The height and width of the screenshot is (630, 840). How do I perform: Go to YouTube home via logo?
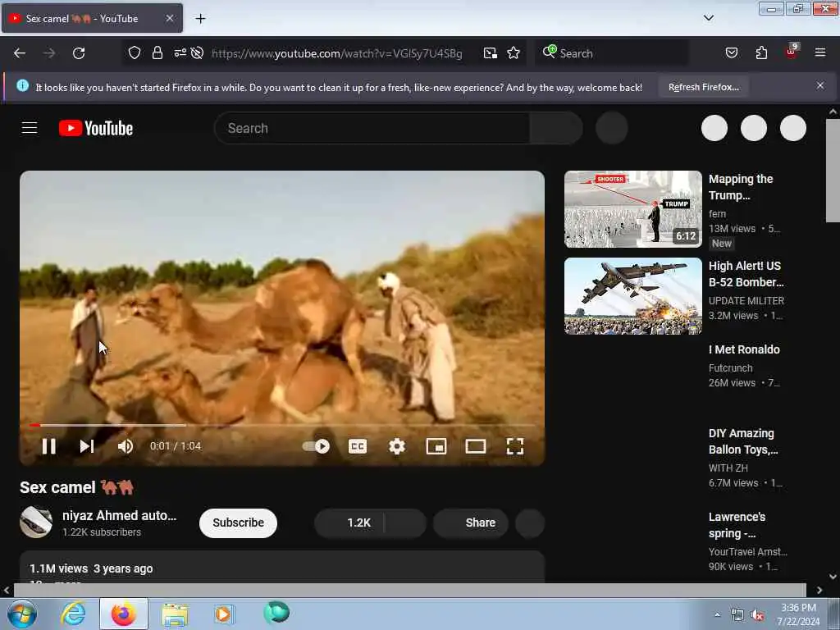[x=96, y=128]
